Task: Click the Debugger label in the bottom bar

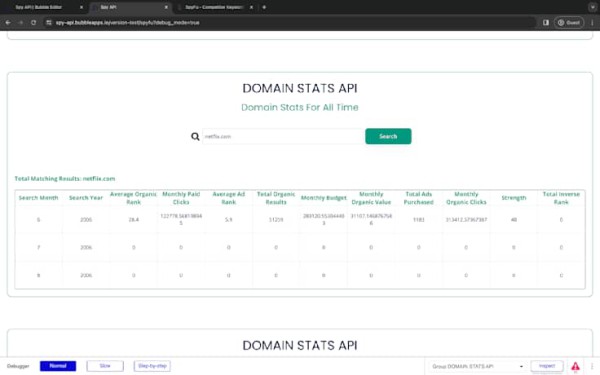Action: coord(18,366)
